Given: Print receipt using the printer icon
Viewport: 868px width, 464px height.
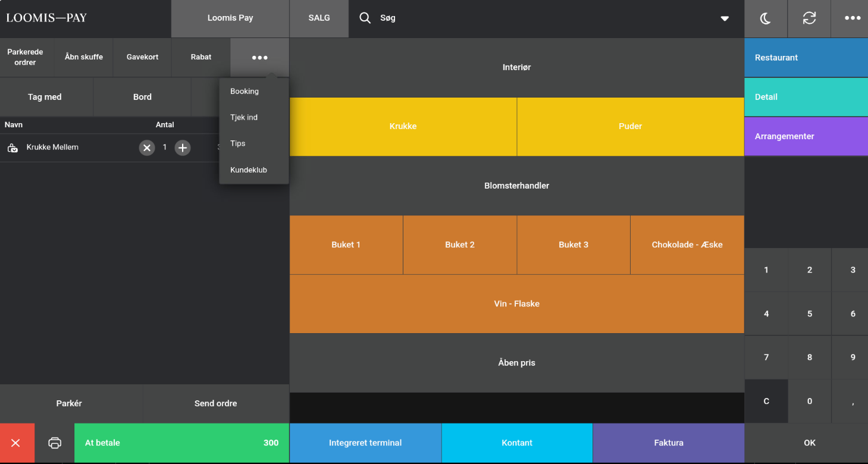Looking at the screenshot, I should [55, 443].
